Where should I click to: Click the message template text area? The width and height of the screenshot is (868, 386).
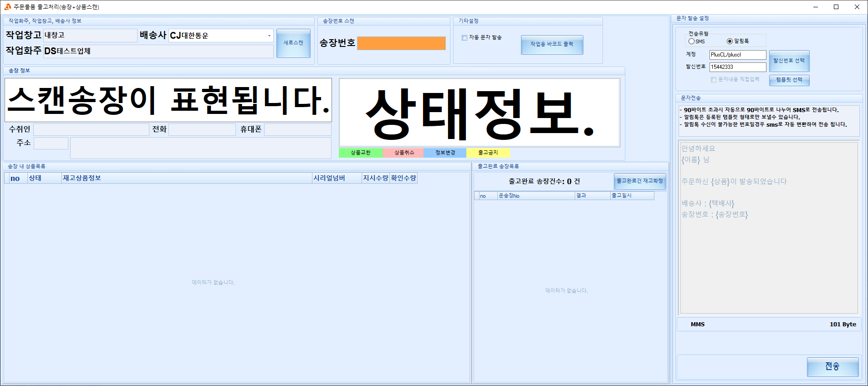click(x=769, y=228)
